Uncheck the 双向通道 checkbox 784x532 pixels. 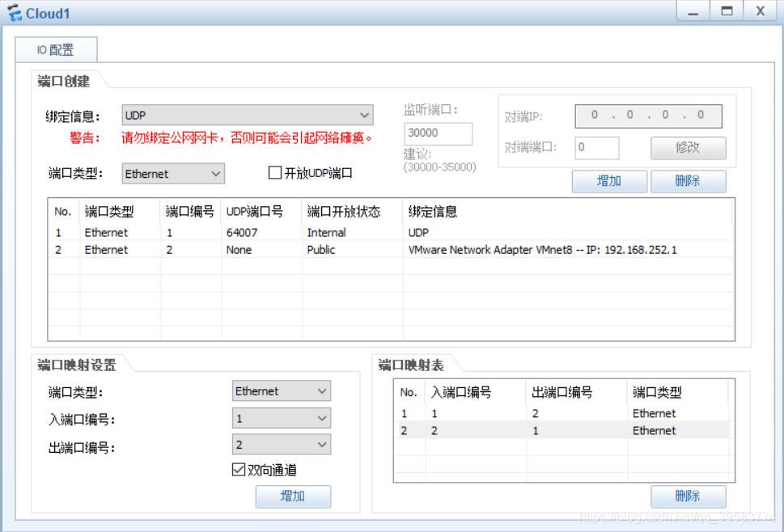point(239,470)
